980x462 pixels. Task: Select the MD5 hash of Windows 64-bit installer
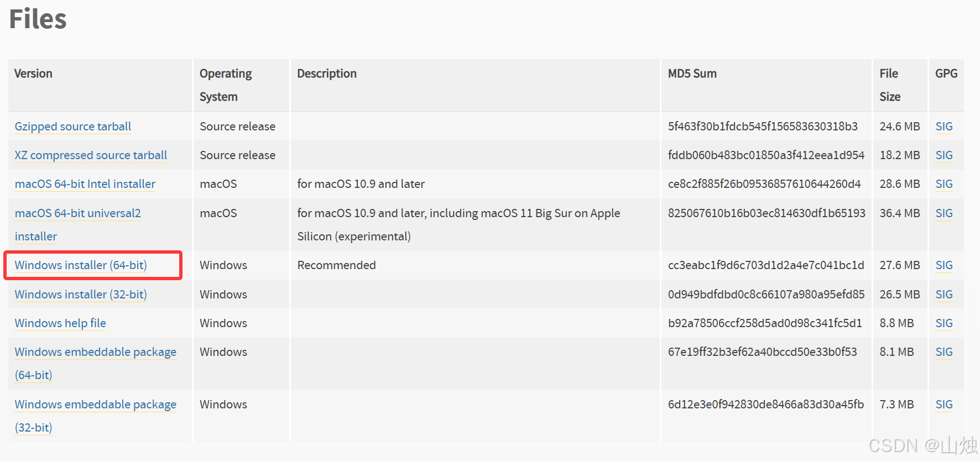click(x=766, y=265)
